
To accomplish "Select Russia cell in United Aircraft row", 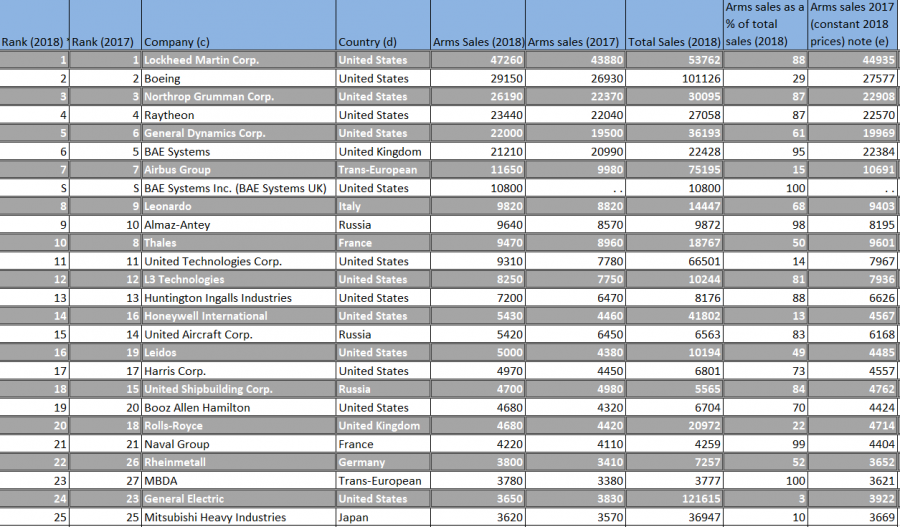I will coord(383,334).
